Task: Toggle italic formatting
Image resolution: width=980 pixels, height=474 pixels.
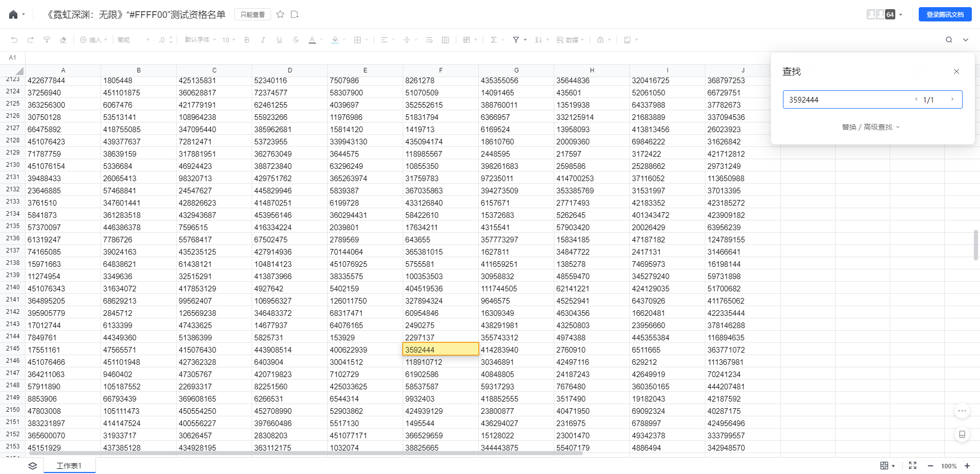Action: pos(263,40)
